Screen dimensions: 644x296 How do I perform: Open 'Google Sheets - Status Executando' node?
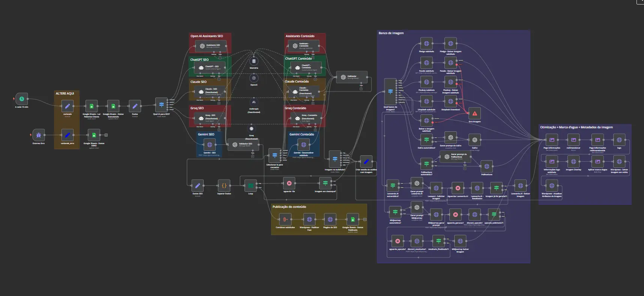point(113,106)
